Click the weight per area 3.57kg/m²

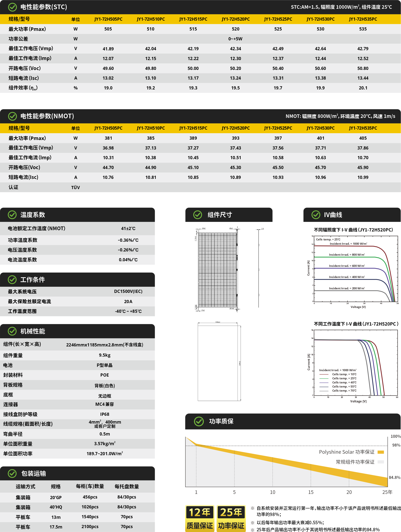coord(105,444)
